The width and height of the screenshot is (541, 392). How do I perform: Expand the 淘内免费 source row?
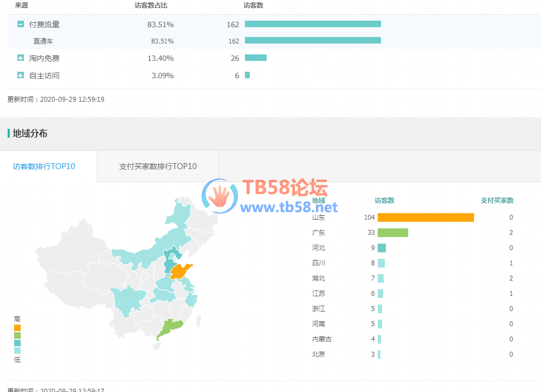[x=21, y=58]
